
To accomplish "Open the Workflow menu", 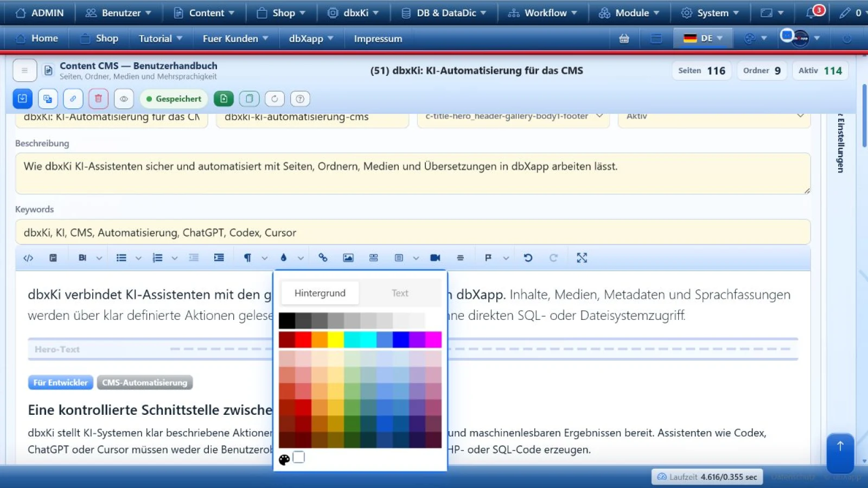I will click(x=542, y=12).
